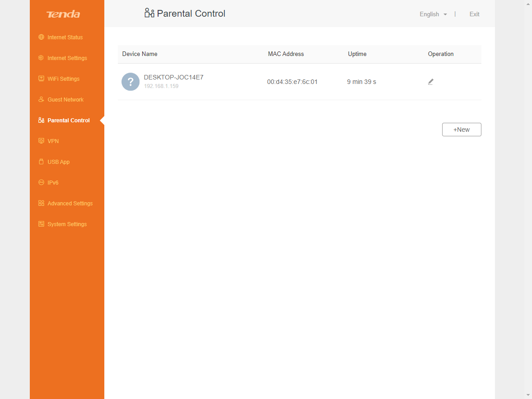Image resolution: width=532 pixels, height=399 pixels.
Task: Click the Parental Control page title
Action: [191, 14]
